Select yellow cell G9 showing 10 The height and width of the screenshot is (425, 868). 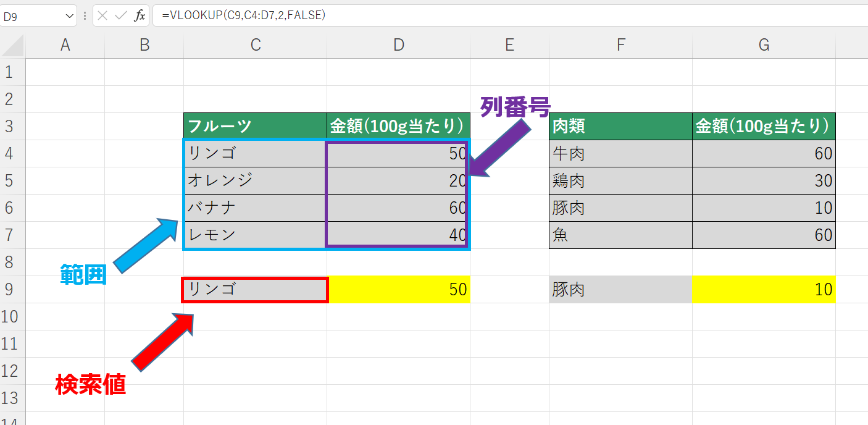pos(764,290)
